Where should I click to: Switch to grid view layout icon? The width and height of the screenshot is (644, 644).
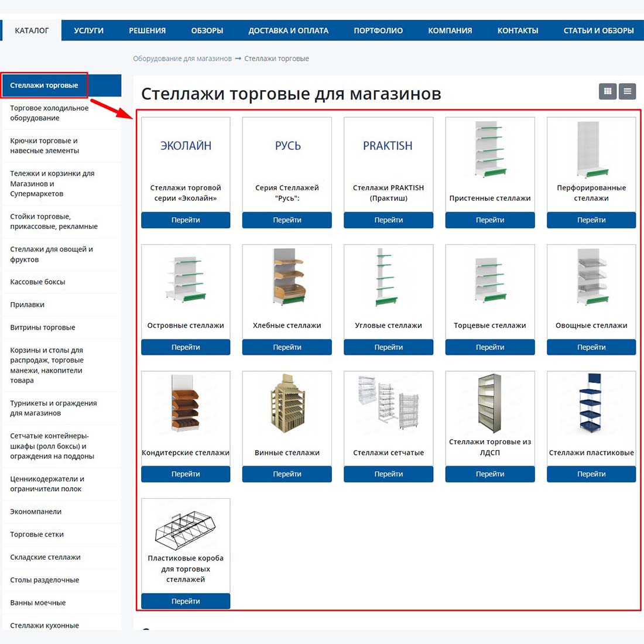pyautogui.click(x=608, y=91)
